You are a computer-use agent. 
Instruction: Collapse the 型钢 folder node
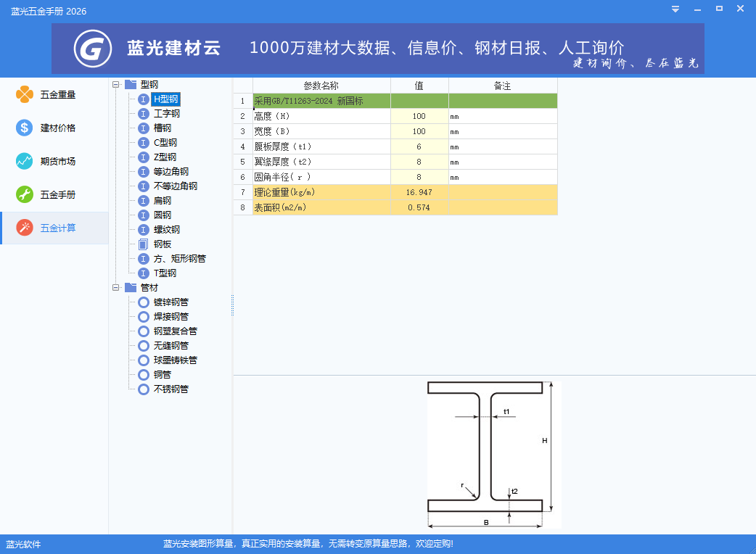[x=116, y=85]
